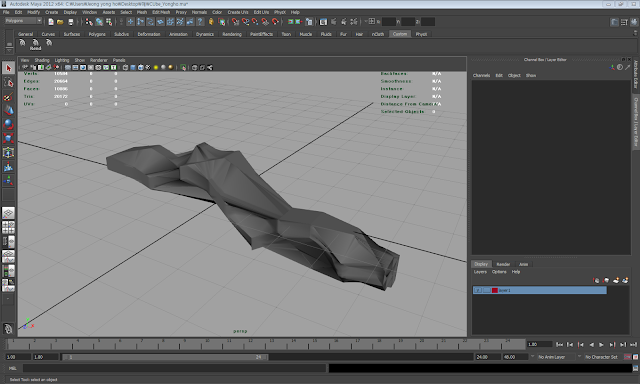Click the shelf icon labeled Rend
The image size is (640, 384).
36,44
